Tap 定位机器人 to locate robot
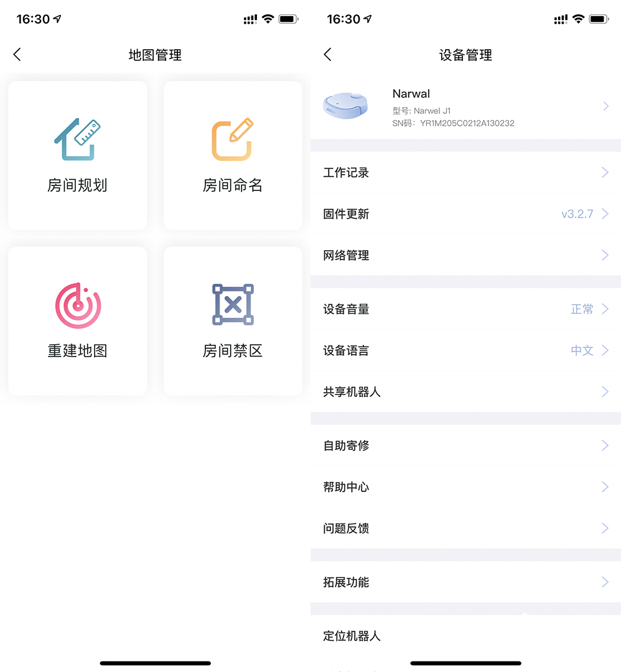Image resolution: width=621 pixels, height=672 pixels. (352, 636)
